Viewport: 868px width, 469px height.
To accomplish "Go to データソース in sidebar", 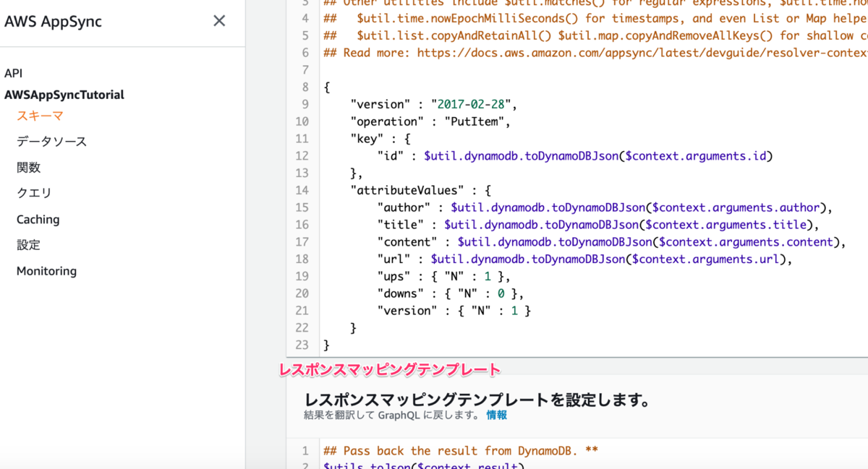I will (52, 142).
